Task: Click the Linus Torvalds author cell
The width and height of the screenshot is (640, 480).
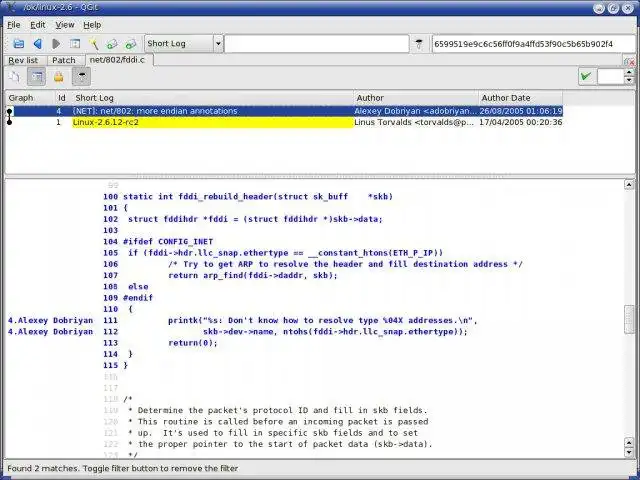Action: pos(414,122)
